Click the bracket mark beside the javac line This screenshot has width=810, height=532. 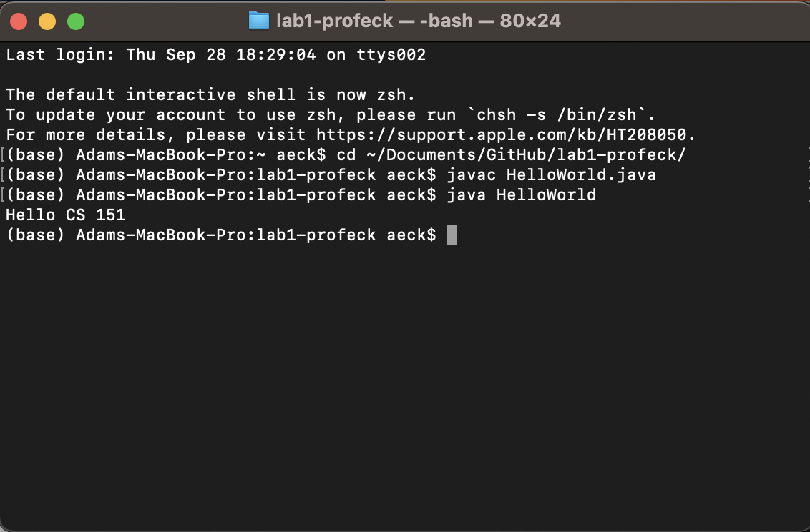click(x=4, y=174)
